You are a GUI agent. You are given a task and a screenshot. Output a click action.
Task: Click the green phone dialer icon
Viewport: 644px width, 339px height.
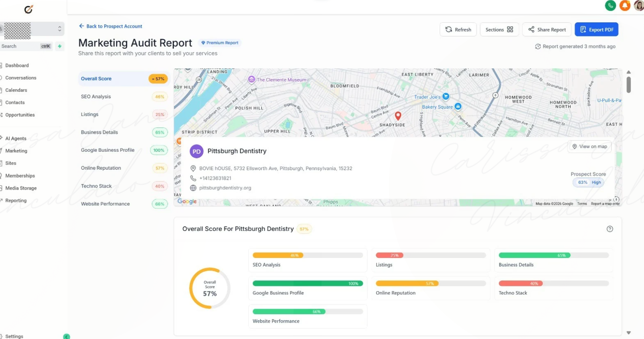click(x=610, y=5)
